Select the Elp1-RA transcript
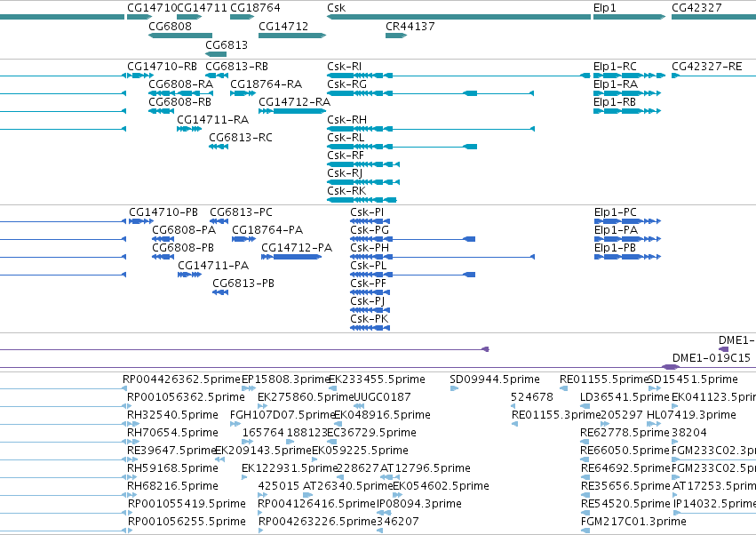 (x=627, y=93)
